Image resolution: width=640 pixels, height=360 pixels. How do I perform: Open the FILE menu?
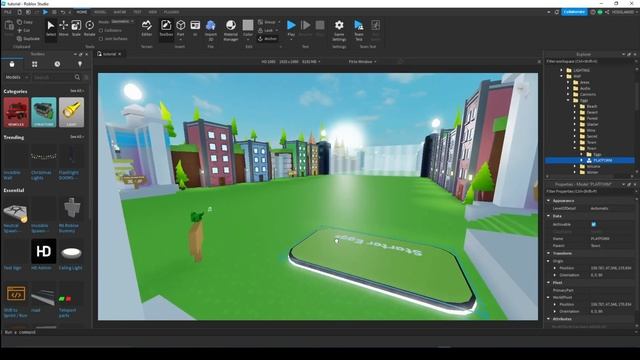8,12
